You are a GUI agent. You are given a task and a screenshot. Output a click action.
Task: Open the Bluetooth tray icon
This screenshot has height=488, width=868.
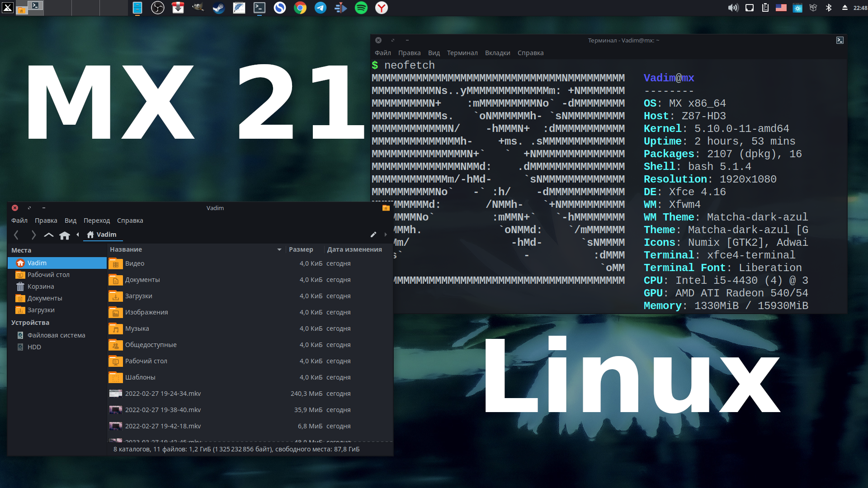pyautogui.click(x=829, y=8)
